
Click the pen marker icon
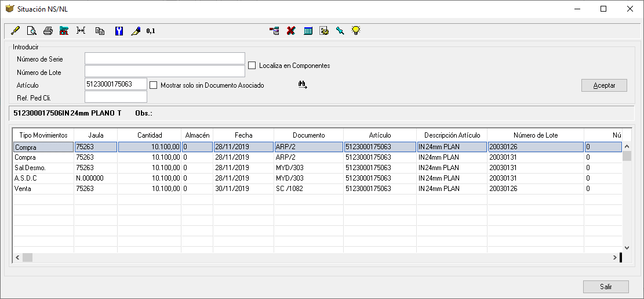(x=136, y=30)
